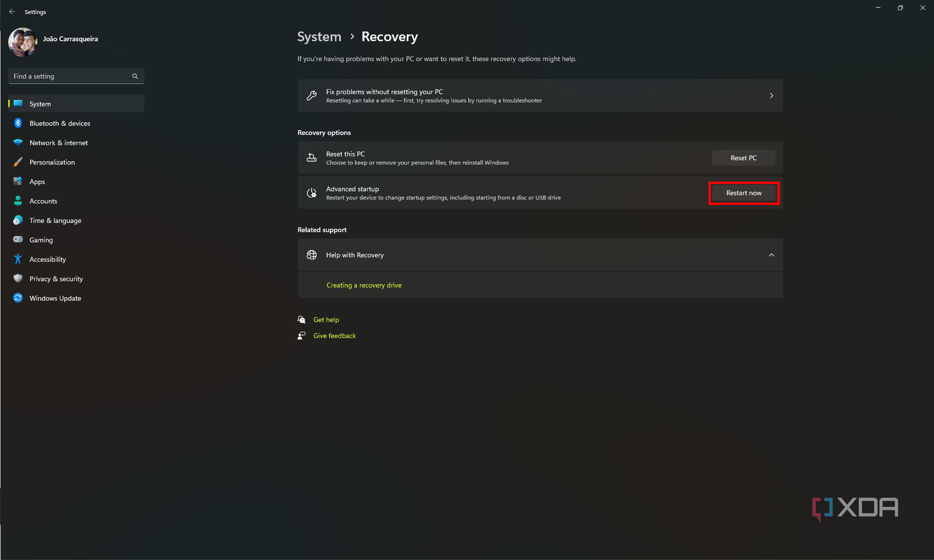Open Fix problems without resetting chevron
The image size is (934, 560).
pos(771,96)
